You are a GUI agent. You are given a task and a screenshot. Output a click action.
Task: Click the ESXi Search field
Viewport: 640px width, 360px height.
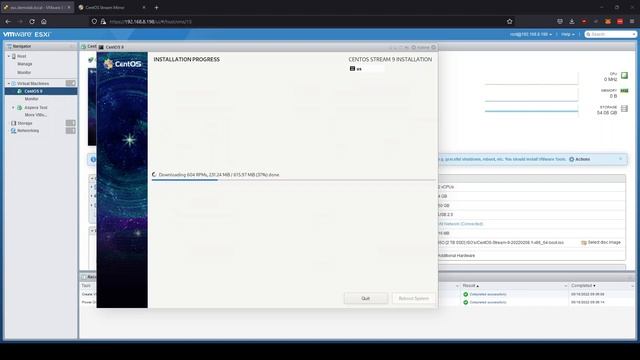(611, 34)
